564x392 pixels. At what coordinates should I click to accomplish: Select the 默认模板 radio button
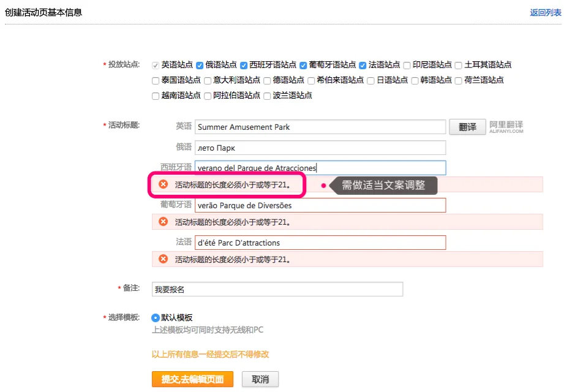pyautogui.click(x=156, y=318)
